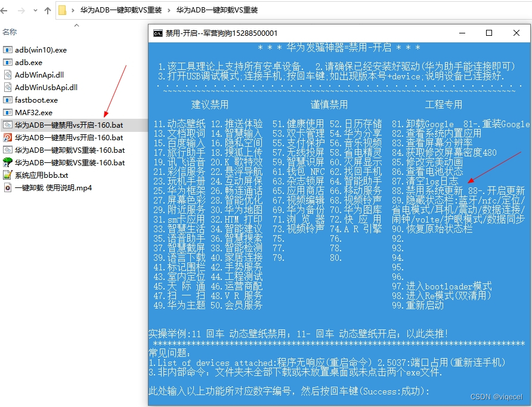Go back with the Explorer back arrow

click(4, 11)
